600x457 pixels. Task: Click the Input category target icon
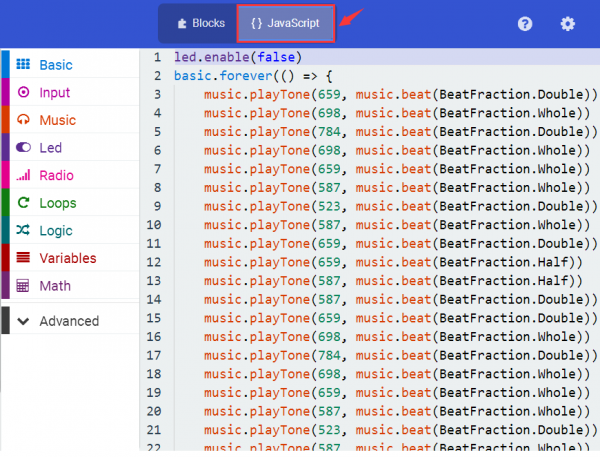(23, 93)
